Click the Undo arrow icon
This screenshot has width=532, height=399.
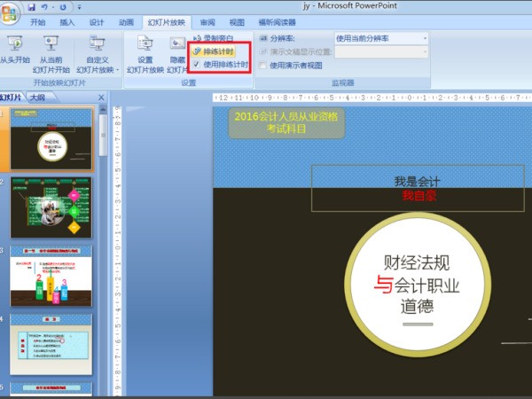tap(44, 6)
